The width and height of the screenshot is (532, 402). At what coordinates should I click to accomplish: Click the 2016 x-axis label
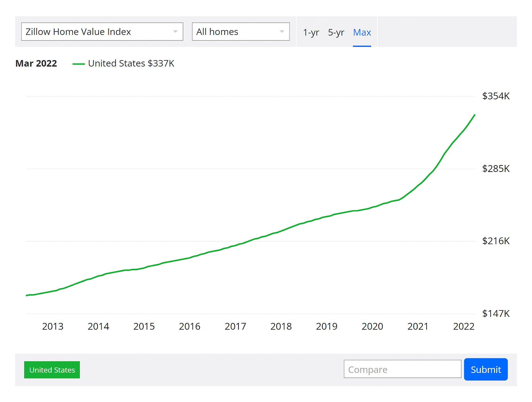click(189, 326)
